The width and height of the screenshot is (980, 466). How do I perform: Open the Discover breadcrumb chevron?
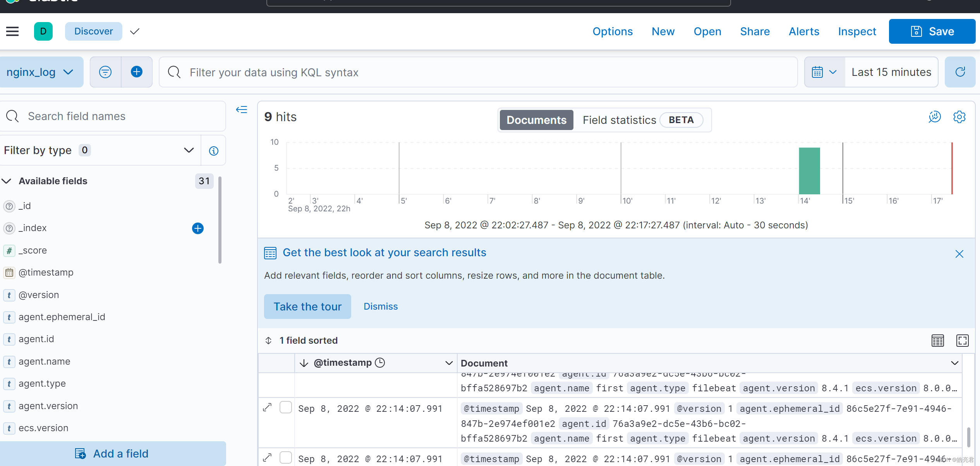click(x=134, y=31)
